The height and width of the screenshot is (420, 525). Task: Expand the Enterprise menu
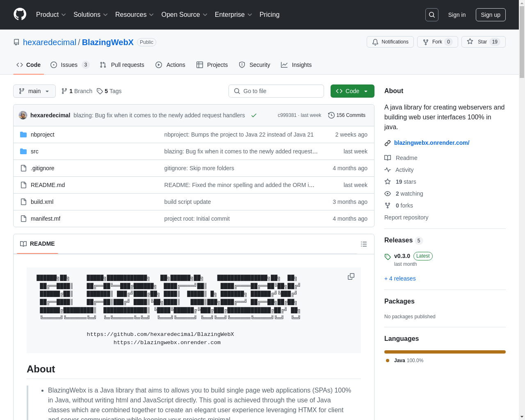click(x=233, y=15)
